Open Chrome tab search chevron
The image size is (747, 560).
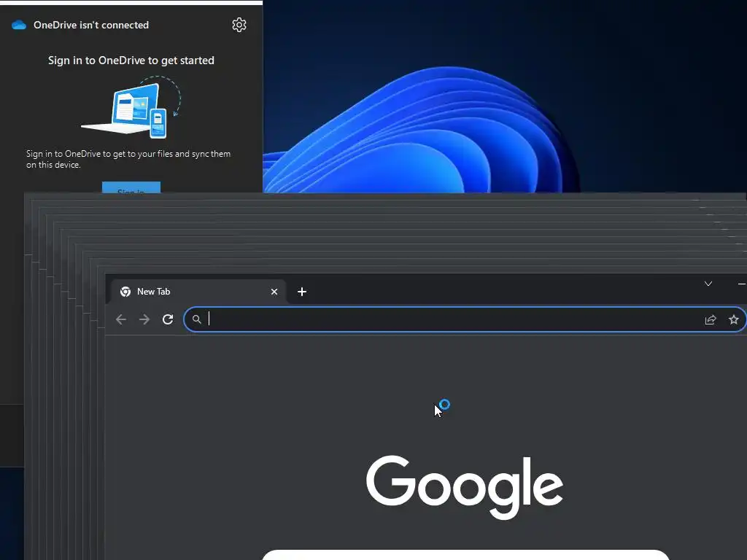tap(708, 284)
